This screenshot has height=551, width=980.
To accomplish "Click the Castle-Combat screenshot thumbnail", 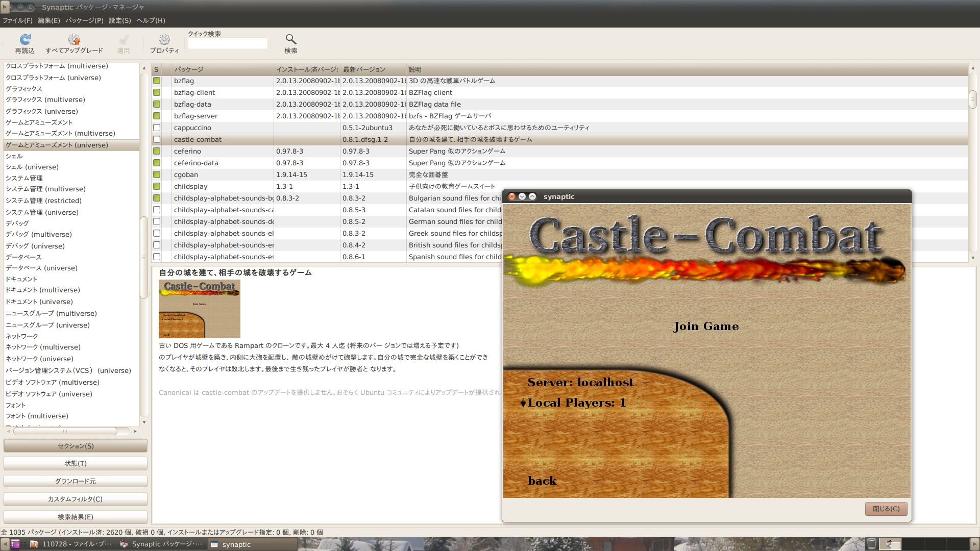I will click(x=200, y=309).
